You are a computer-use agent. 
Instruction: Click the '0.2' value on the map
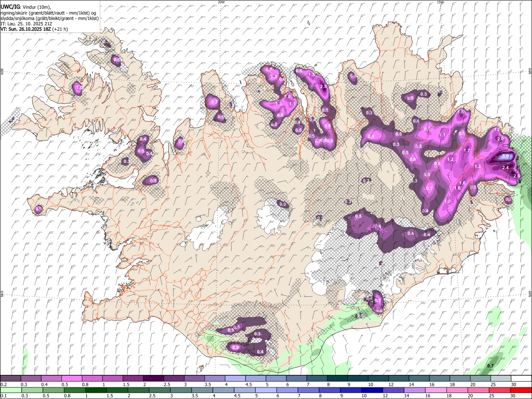coord(366,180)
